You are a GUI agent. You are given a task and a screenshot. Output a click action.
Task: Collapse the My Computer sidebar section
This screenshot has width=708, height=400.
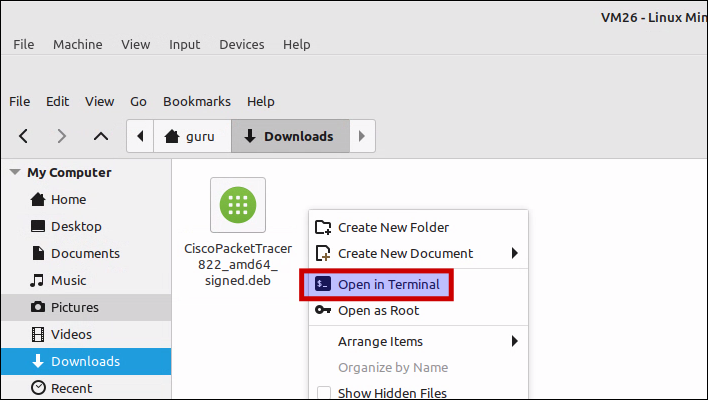(14, 172)
